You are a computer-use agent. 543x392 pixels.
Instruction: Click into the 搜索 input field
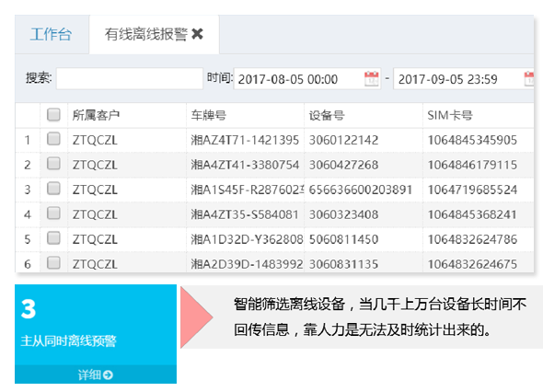click(x=130, y=78)
